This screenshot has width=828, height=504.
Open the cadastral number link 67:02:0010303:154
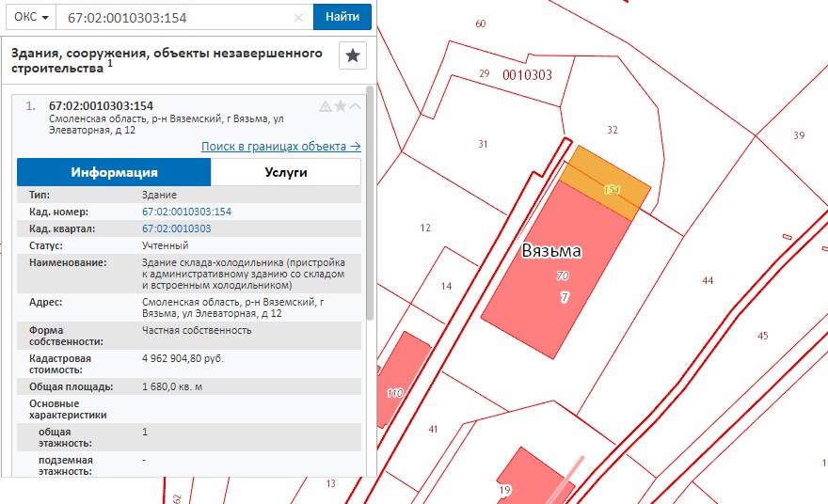[186, 212]
